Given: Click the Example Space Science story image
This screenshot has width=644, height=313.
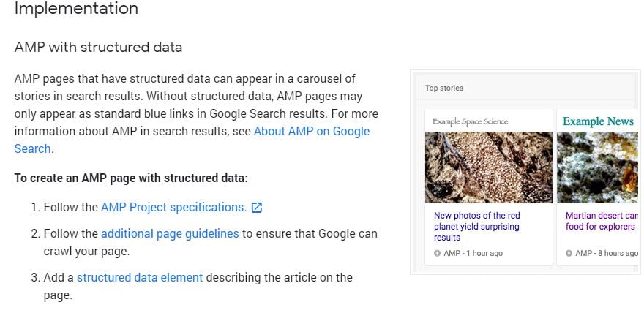Looking at the screenshot, I should coord(488,167).
